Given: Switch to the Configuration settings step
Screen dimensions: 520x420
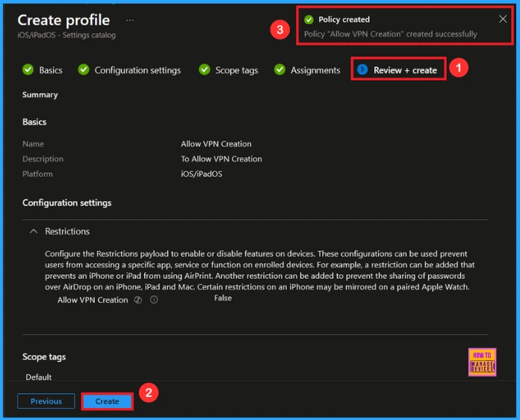Looking at the screenshot, I should point(137,70).
